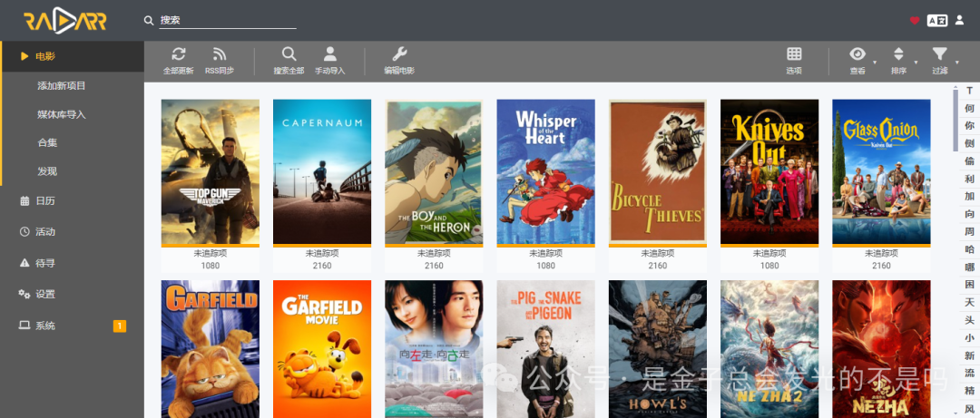Viewport: 980px width, 418px height.
Task: Click the red heart donate icon
Action: 915,20
